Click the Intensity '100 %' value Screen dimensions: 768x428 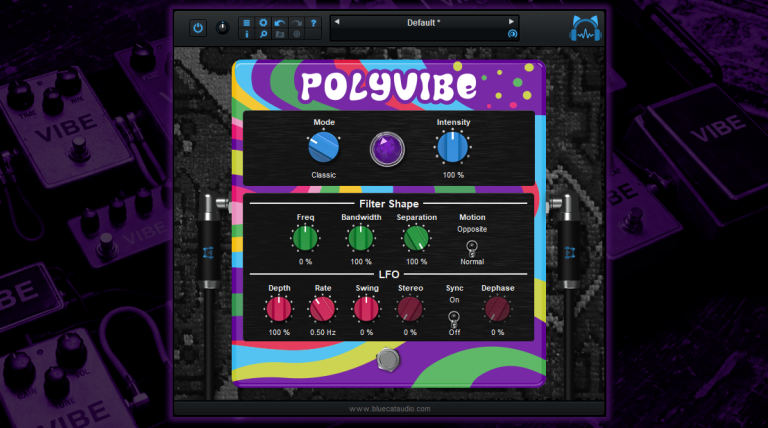tap(453, 175)
